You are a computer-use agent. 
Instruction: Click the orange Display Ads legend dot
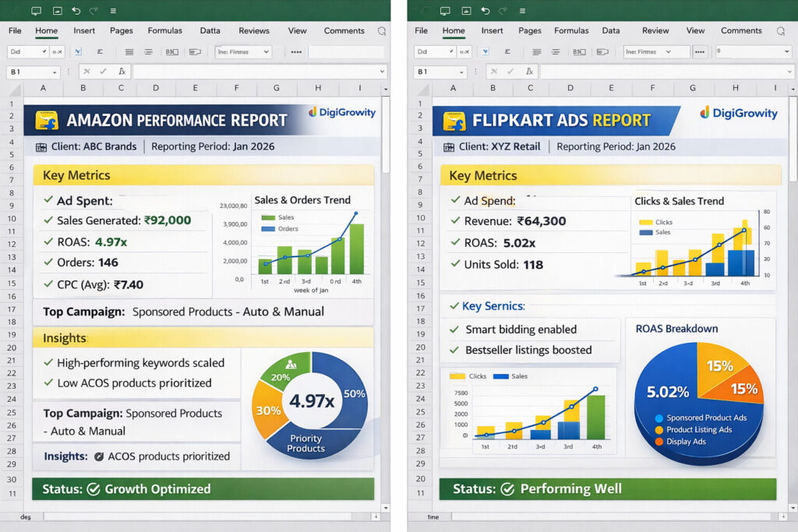659,442
